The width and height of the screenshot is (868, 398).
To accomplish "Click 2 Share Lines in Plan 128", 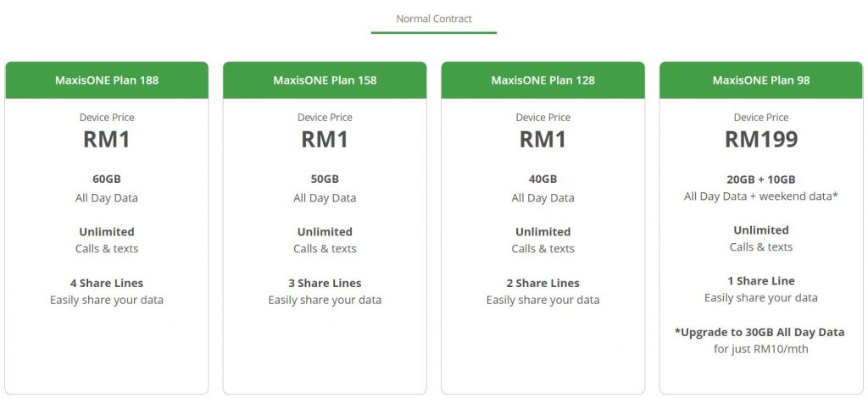I will [543, 283].
